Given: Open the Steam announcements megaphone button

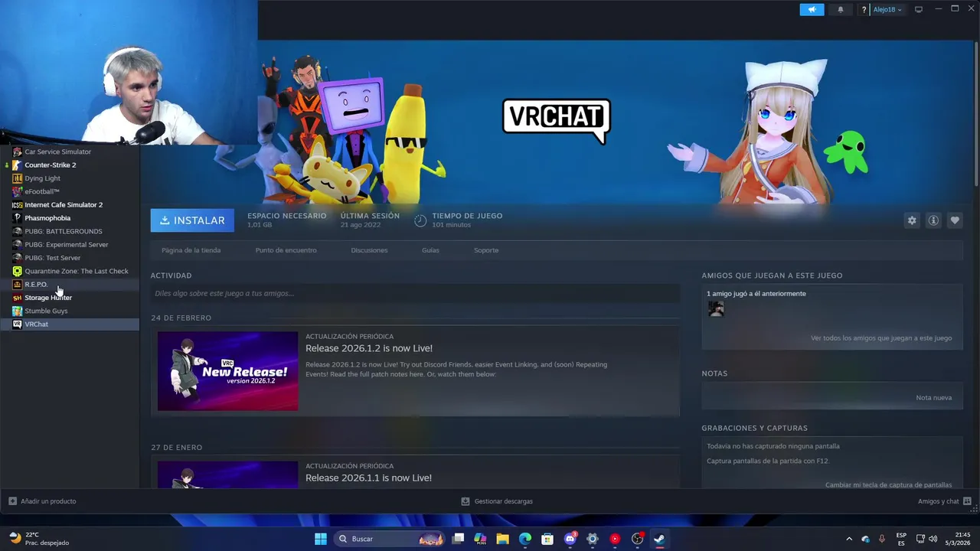Looking at the screenshot, I should 812,10.
